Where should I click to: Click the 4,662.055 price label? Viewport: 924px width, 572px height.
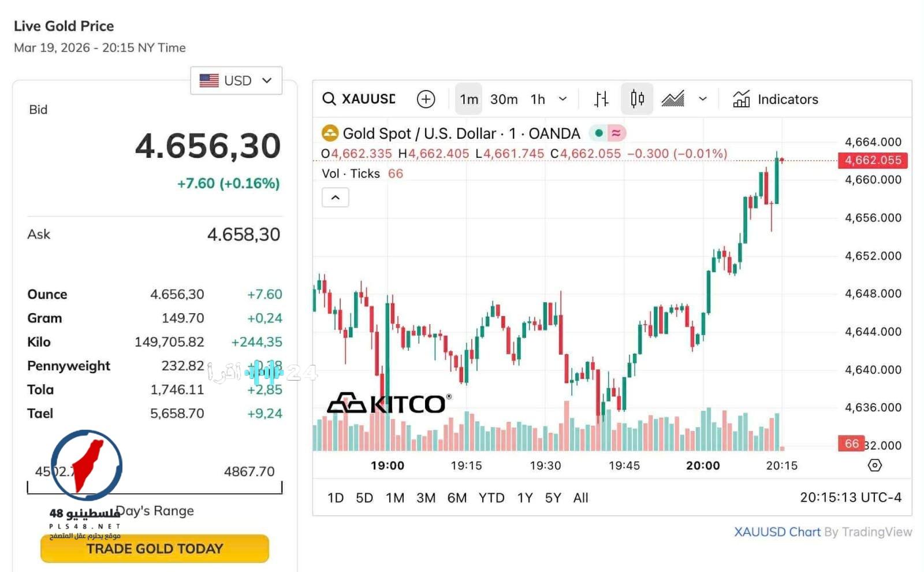[873, 161]
